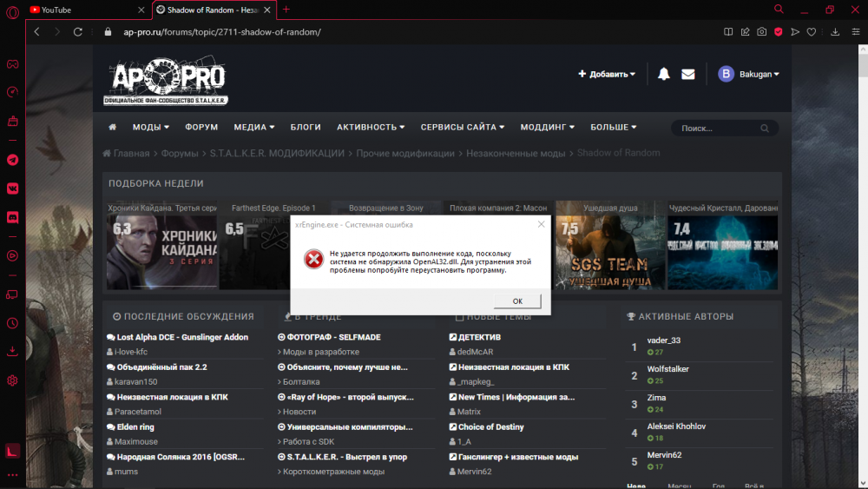Viewport: 868px width, 489px height.
Task: Click S.T.A.L.K.E.R. МОДИФИКАЦИИ breadcrumb
Action: click(x=277, y=154)
